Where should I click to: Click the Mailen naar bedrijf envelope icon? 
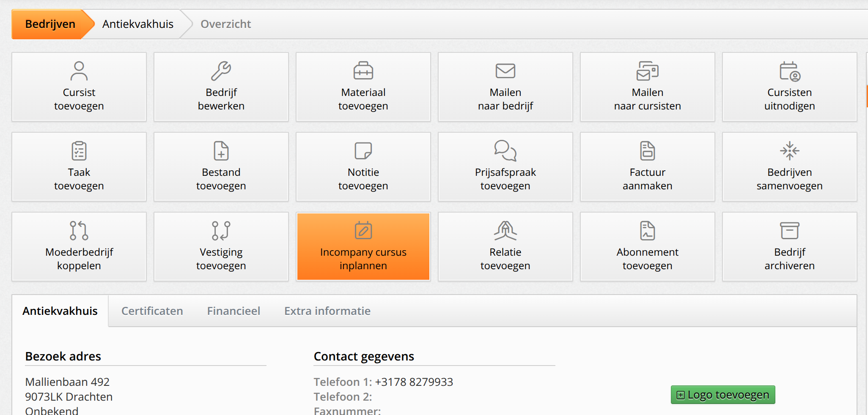[505, 71]
